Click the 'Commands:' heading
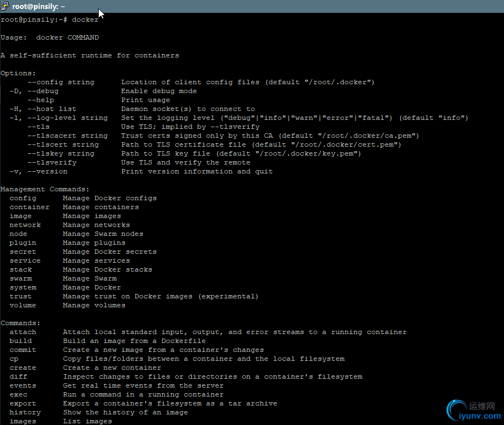504x425 pixels. click(x=20, y=323)
